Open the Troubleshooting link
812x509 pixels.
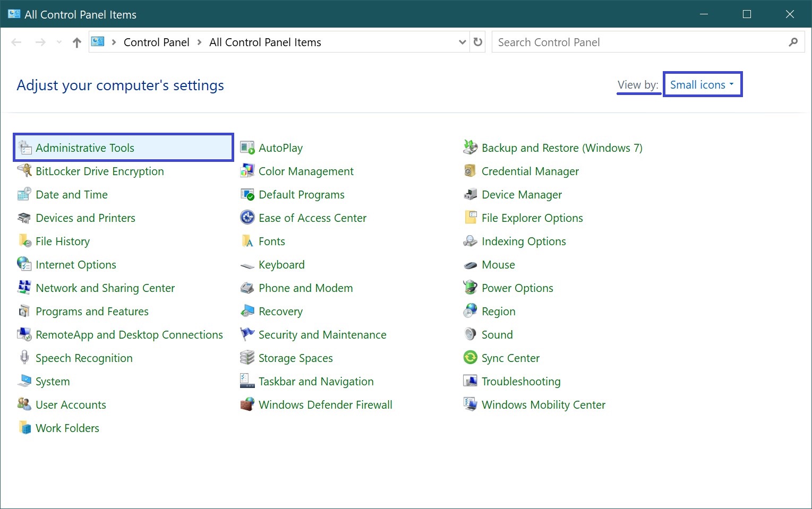coord(521,382)
